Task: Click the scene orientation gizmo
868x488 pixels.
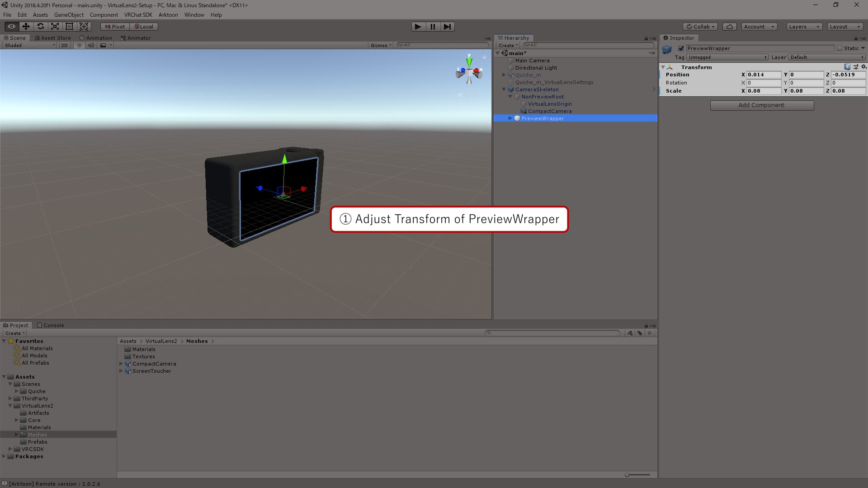Action: tap(469, 70)
